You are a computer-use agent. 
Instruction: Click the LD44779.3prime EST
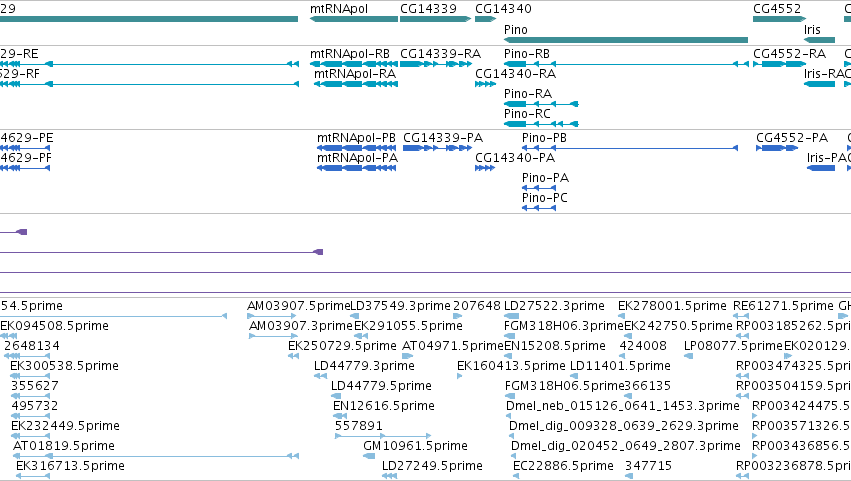tap(320, 376)
